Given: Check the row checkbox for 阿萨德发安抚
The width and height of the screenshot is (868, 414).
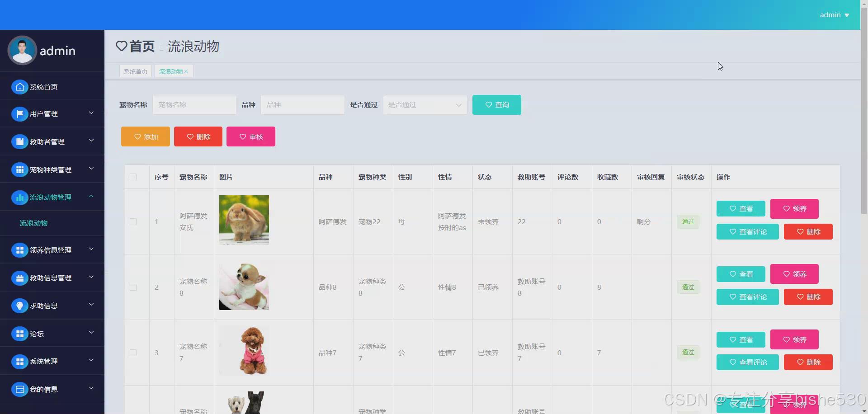Looking at the screenshot, I should [133, 221].
